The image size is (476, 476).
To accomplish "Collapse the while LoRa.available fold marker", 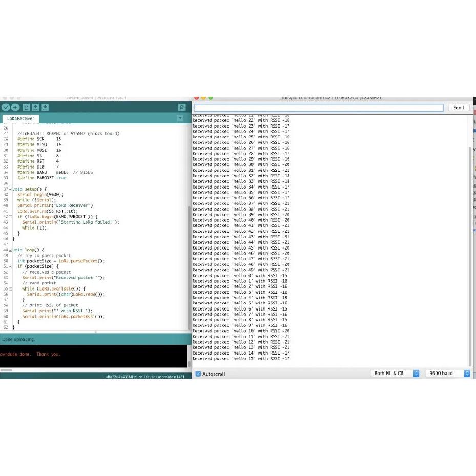I will pos(10,289).
